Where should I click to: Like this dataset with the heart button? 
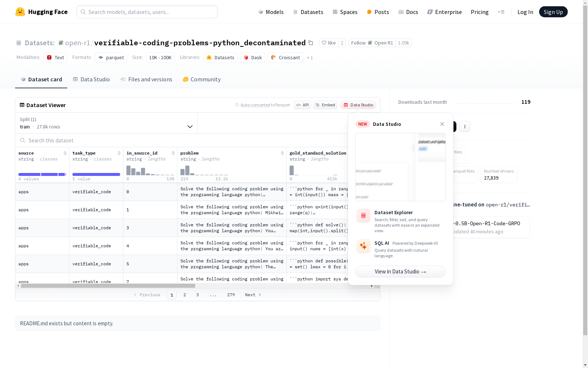(329, 43)
